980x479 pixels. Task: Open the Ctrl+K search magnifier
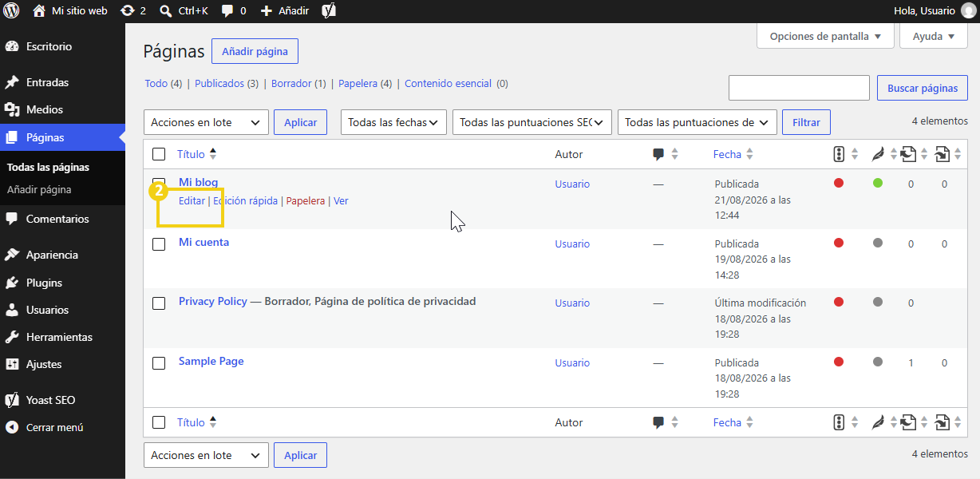[165, 11]
